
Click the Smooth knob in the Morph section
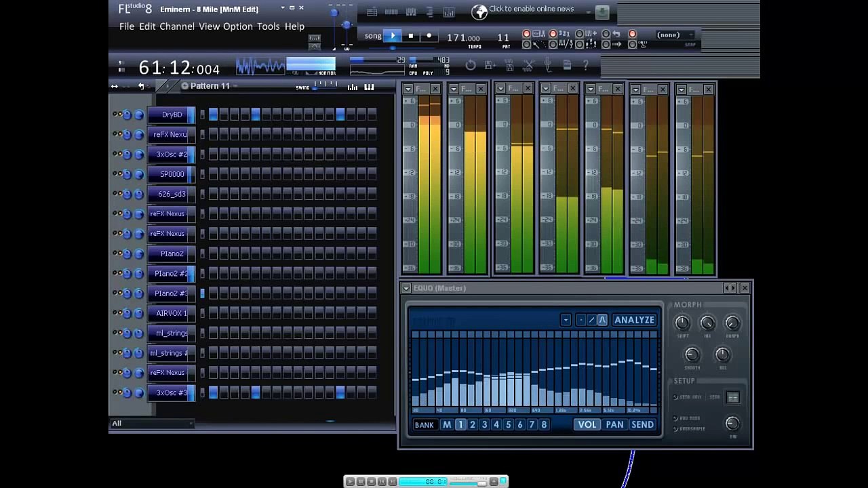(692, 354)
